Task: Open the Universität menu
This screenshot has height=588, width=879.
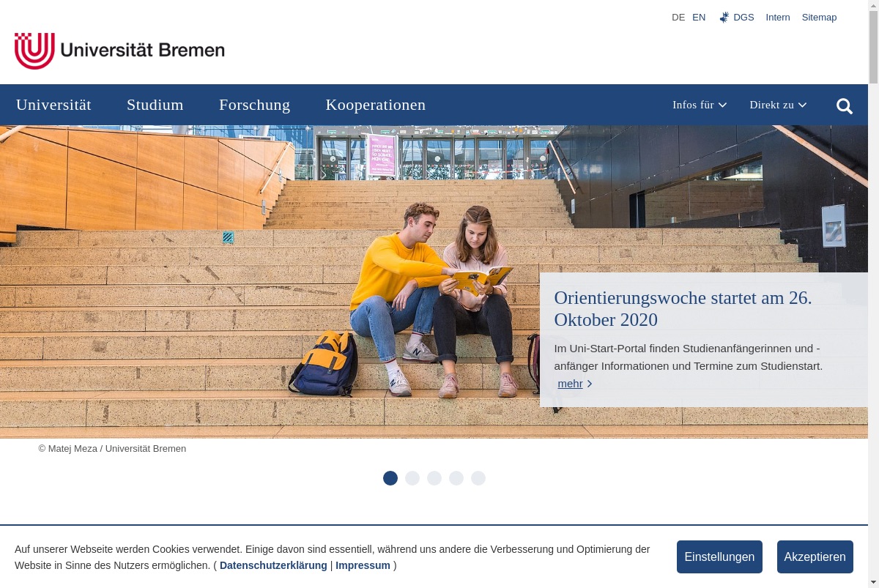Action: click(x=53, y=105)
